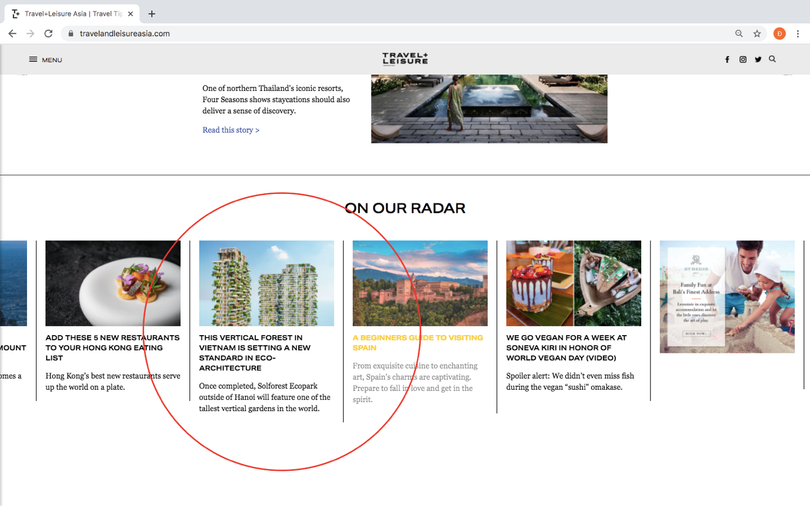This screenshot has height=506, width=810.
Task: Open A Beginners Guide to Visiting Spain
Action: click(x=417, y=343)
